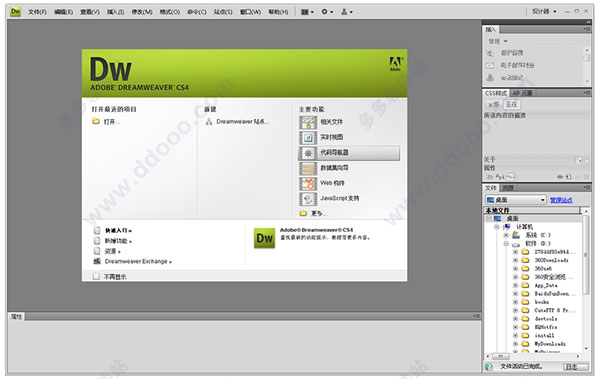600x379 pixels.
Task: Click the 打开... link under recent items
Action: [x=112, y=122]
